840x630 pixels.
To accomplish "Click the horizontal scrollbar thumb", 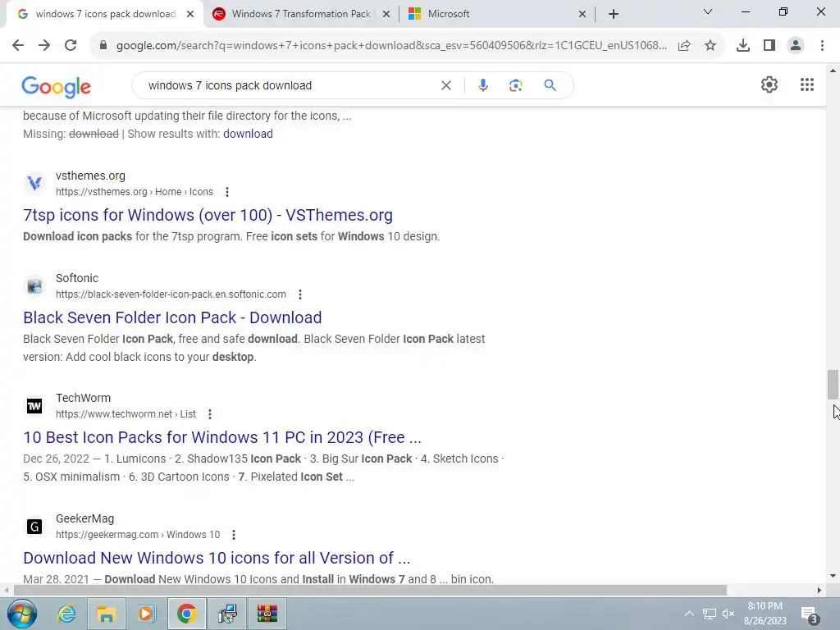I will (x=370, y=591).
